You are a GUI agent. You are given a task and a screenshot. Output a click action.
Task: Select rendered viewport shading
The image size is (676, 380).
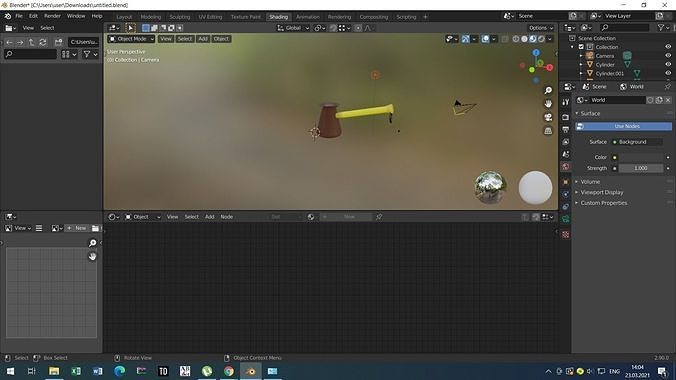pyautogui.click(x=541, y=39)
